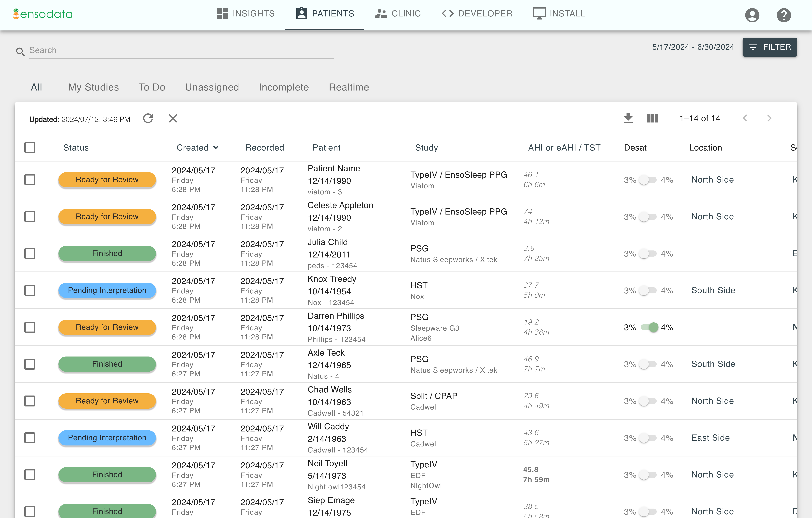
Task: Click the X icon beside refresh
Action: tap(173, 118)
